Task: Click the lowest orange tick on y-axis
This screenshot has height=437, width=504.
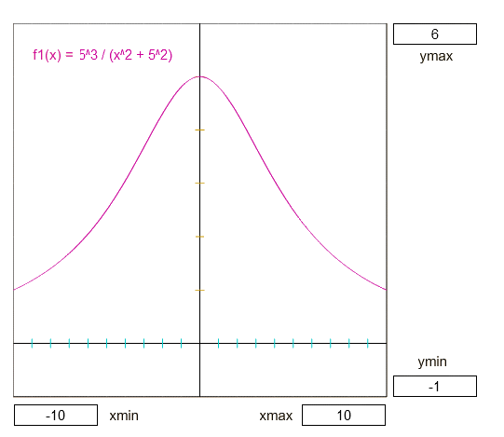Action: click(x=200, y=290)
